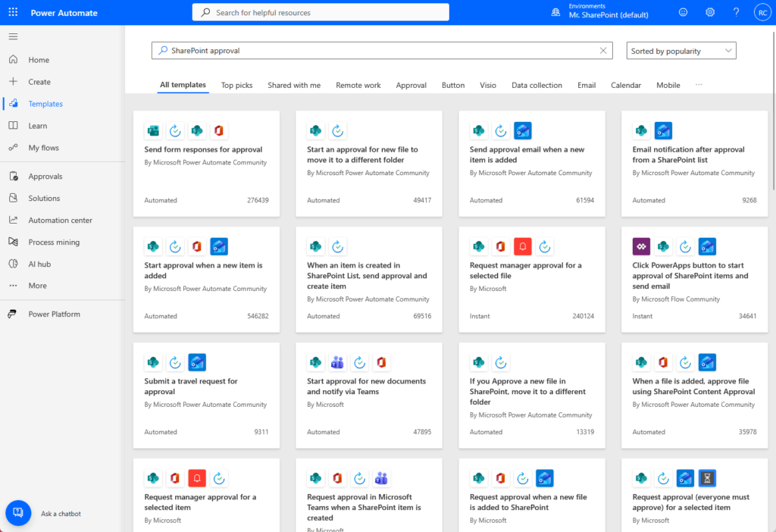Click the hourglass icon on Request approval everyone must approve card
Viewport: 776px width, 532px height.
[707, 478]
